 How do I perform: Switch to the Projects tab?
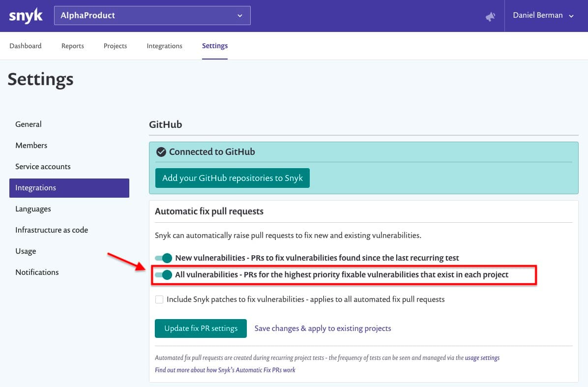click(115, 46)
